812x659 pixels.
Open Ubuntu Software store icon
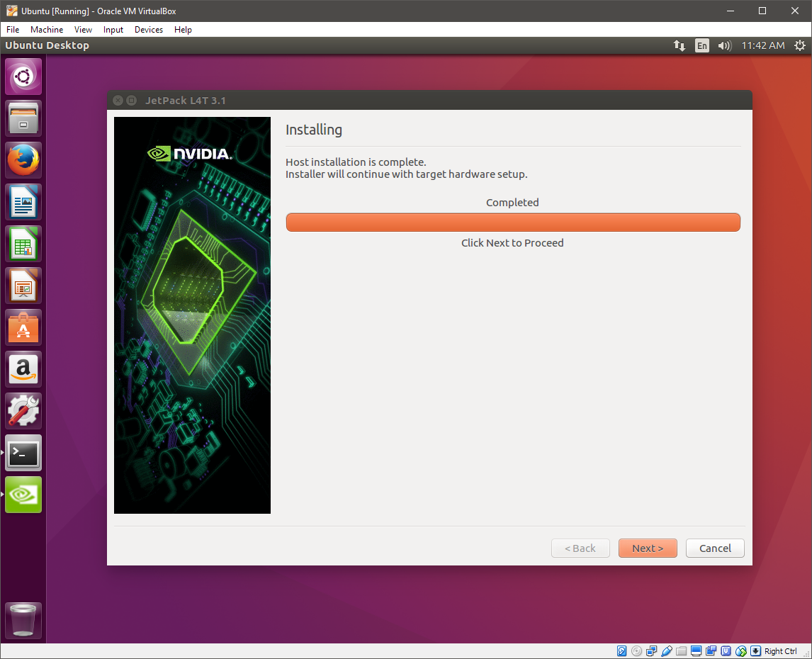point(23,327)
